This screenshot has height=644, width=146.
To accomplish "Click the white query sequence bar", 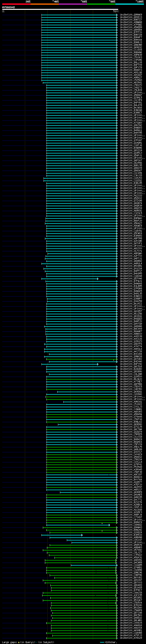I will point(60,9).
